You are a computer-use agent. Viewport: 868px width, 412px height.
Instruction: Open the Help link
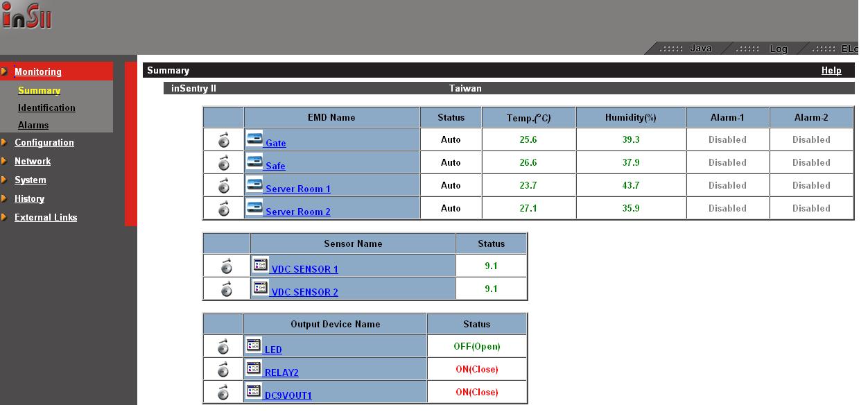831,71
